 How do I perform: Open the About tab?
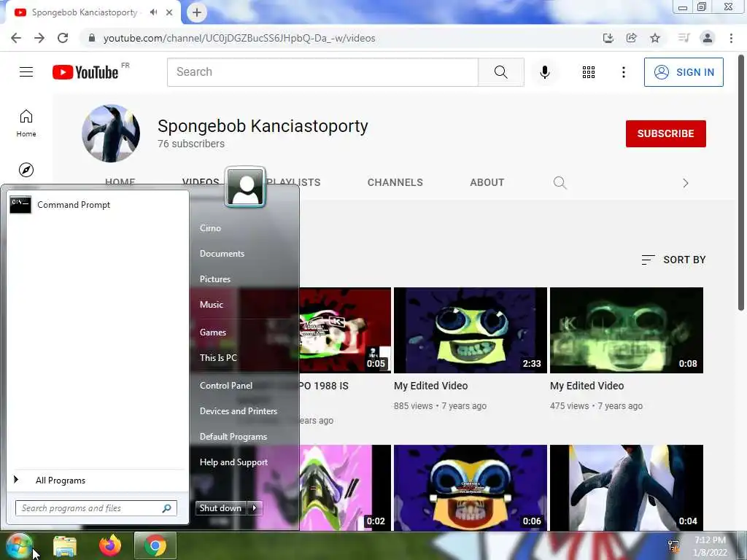(487, 182)
